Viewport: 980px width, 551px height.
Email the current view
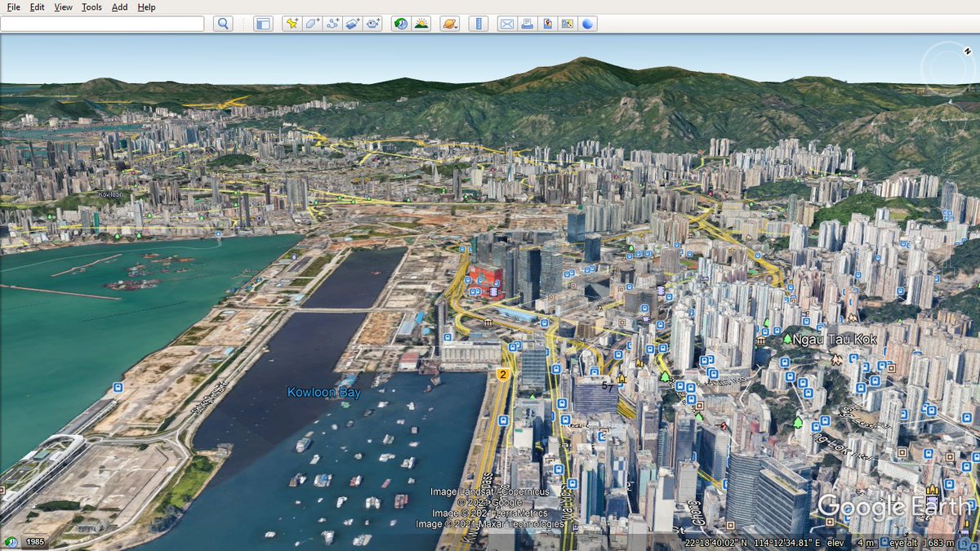tap(506, 24)
